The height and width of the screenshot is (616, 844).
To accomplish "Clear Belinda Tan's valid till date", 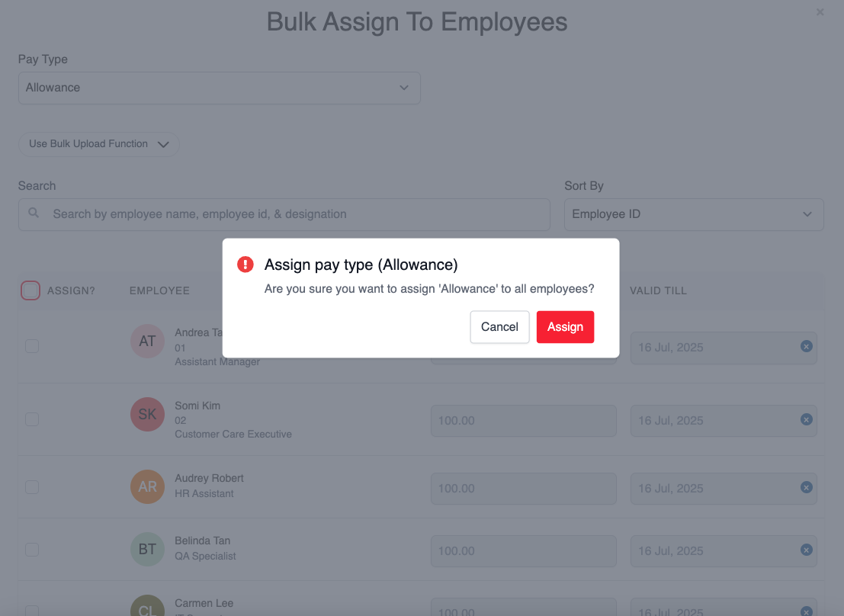I will (807, 550).
